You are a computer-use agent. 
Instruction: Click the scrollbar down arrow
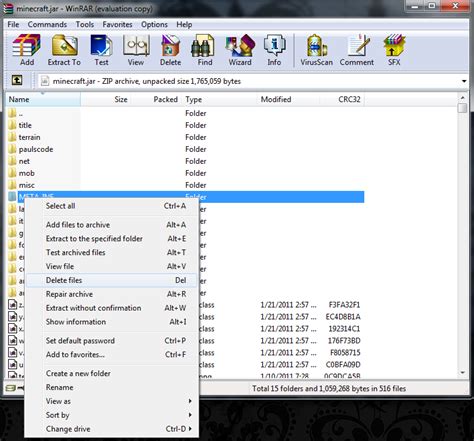[462, 373]
